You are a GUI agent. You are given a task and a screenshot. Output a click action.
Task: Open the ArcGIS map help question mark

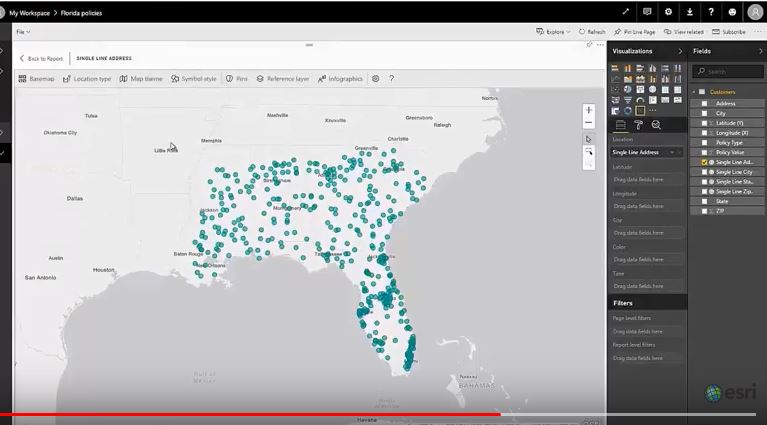391,79
